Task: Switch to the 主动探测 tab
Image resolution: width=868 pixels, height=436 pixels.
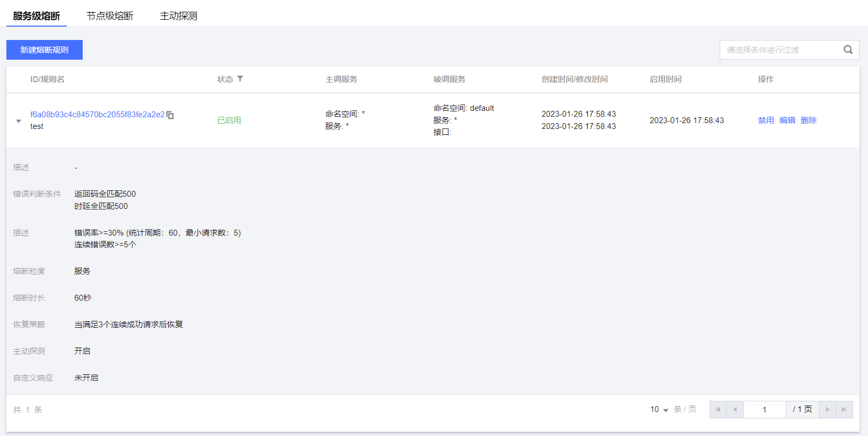Action: [178, 16]
